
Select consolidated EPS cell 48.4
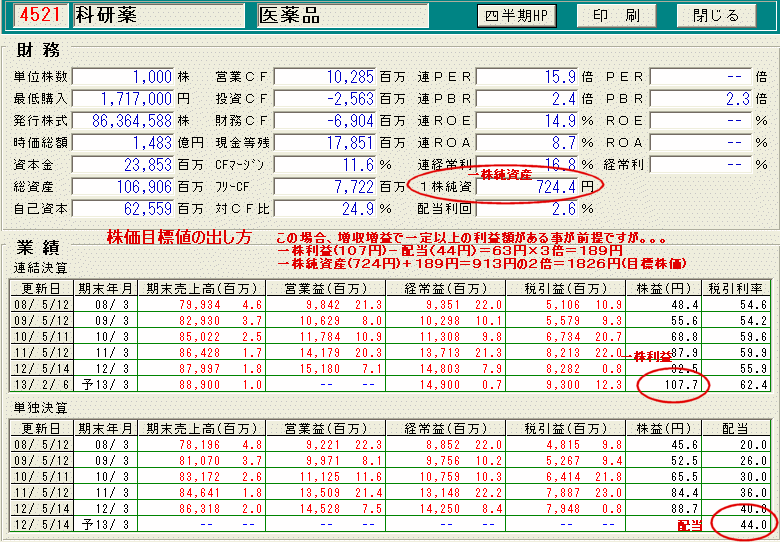tap(664, 305)
